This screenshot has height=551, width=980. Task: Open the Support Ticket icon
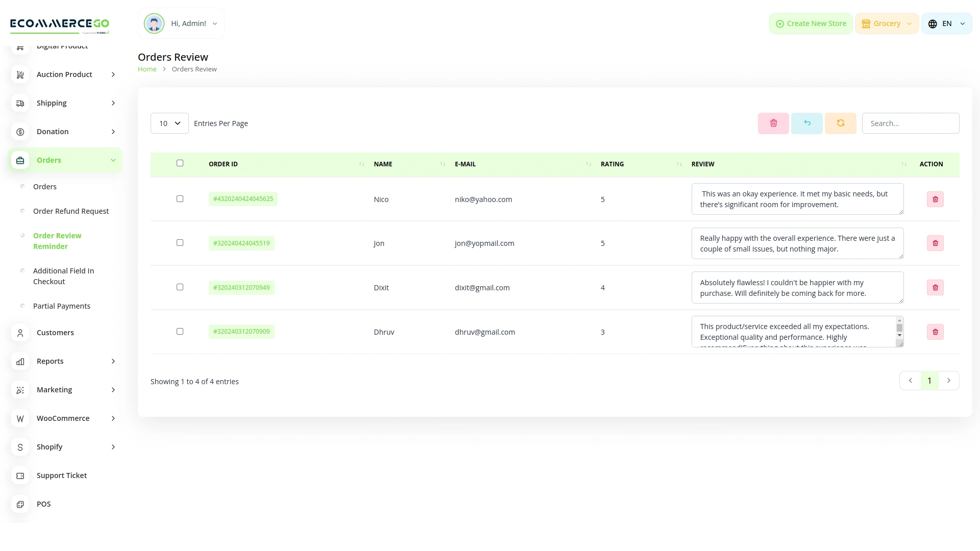(20, 475)
